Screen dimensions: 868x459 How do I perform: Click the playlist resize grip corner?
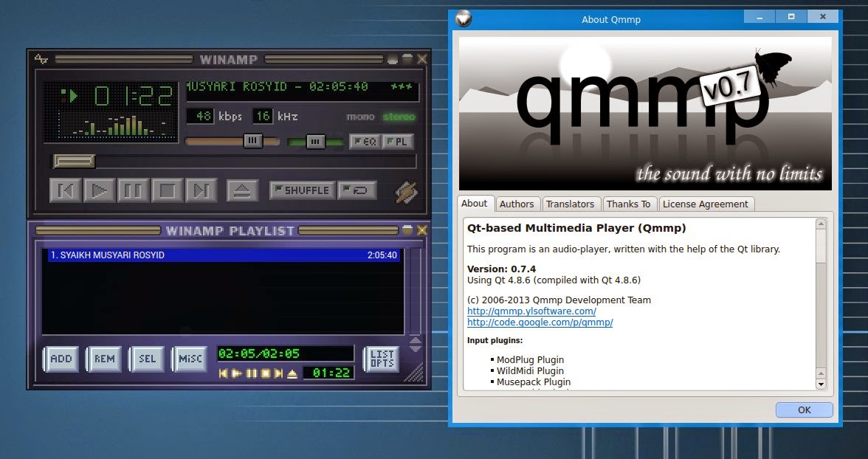point(414,373)
